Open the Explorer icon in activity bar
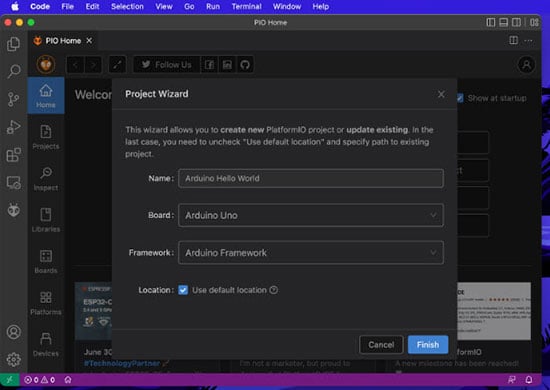Image resolution: width=550 pixels, height=390 pixels. pyautogui.click(x=13, y=44)
